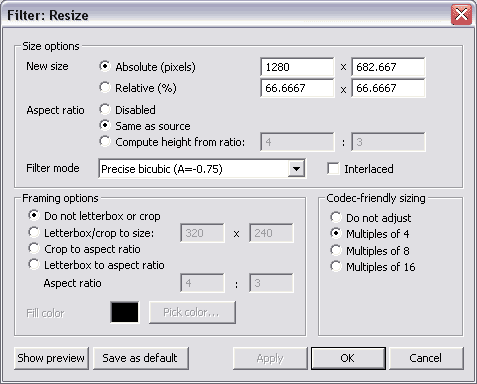
Task: Open the Filter mode dropdown
Action: coord(296,169)
